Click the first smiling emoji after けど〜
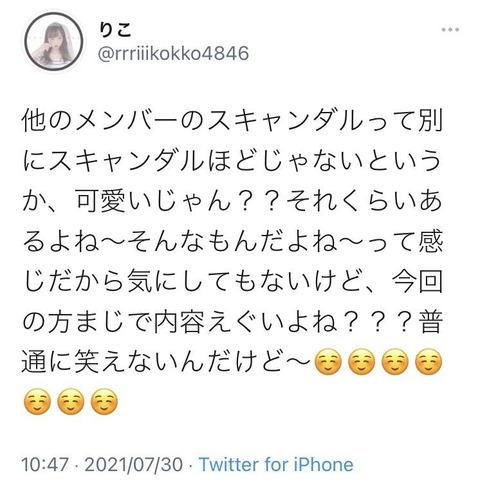Image resolution: width=480 pixels, height=484 pixels. coord(328,362)
